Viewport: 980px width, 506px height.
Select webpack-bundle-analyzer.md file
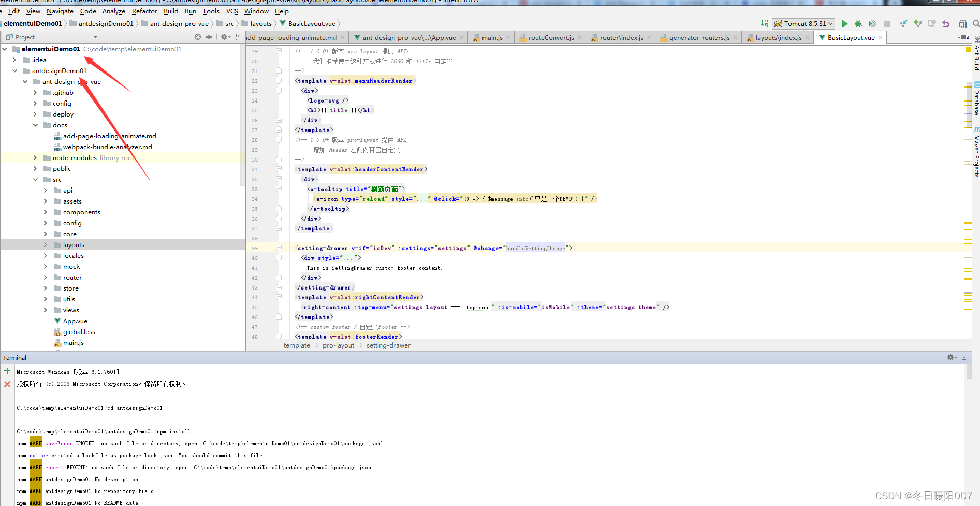coord(107,147)
